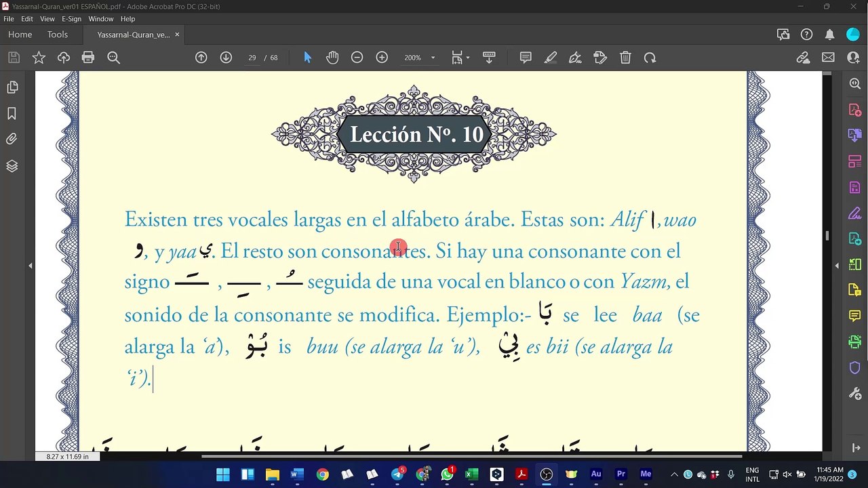Open the File menu
Image resolution: width=868 pixels, height=488 pixels.
(9, 19)
